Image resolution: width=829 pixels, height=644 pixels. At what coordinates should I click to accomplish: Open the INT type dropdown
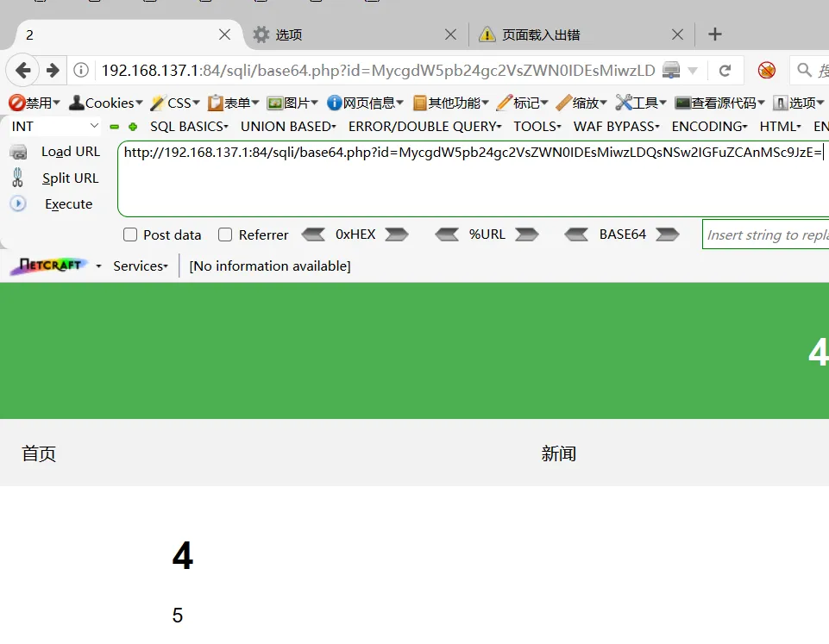(55, 127)
